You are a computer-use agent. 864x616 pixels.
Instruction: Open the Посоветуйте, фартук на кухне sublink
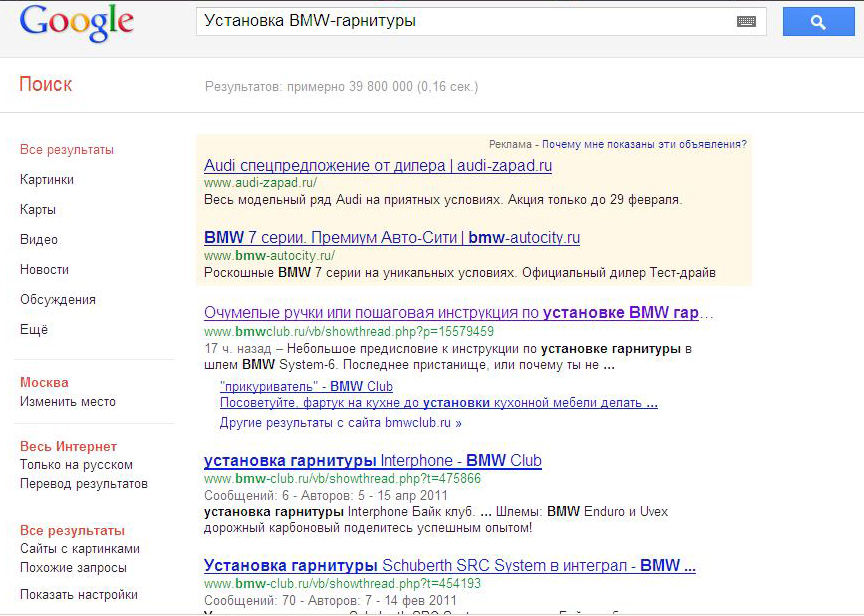point(439,403)
